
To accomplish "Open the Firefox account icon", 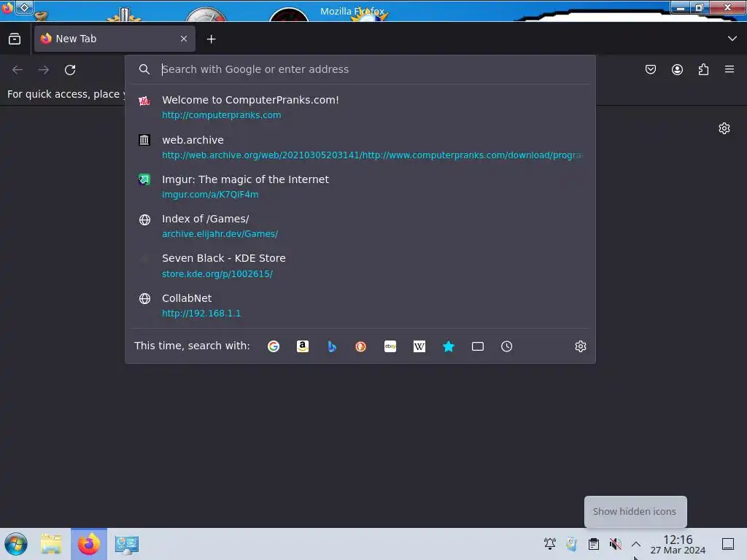I will (x=677, y=69).
